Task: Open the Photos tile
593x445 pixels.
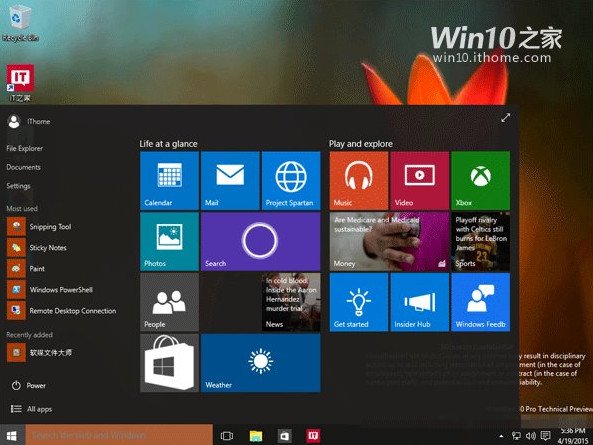Action: [169, 242]
